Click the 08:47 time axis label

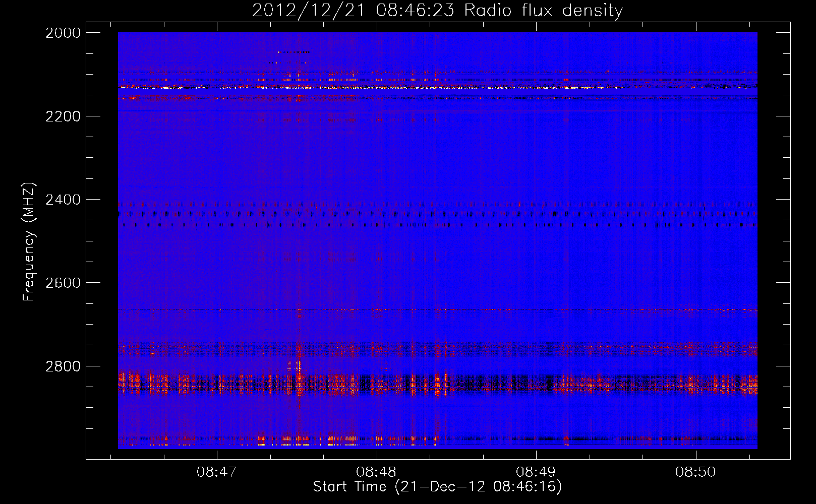tap(217, 472)
